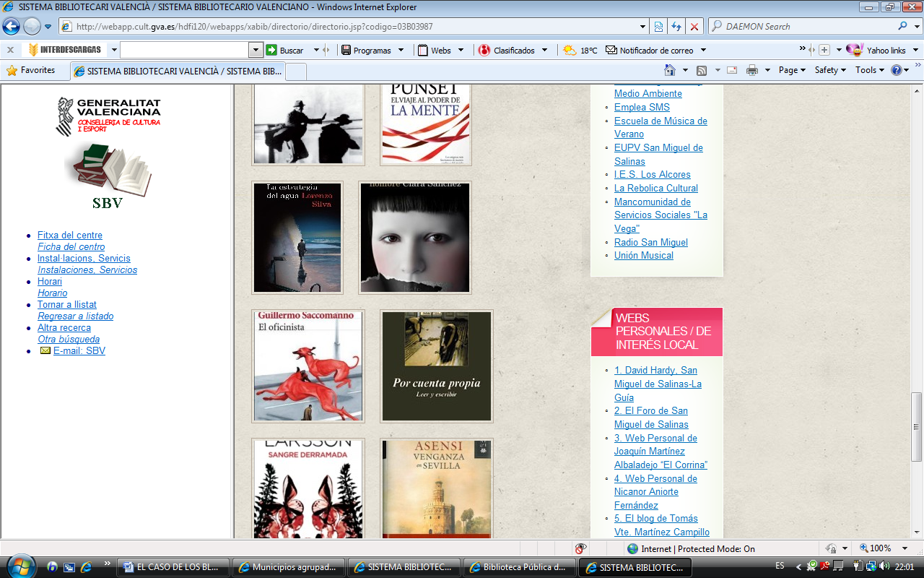Click the Por cuenta propia book cover
Screen dimensions: 924x578
[x=437, y=366]
